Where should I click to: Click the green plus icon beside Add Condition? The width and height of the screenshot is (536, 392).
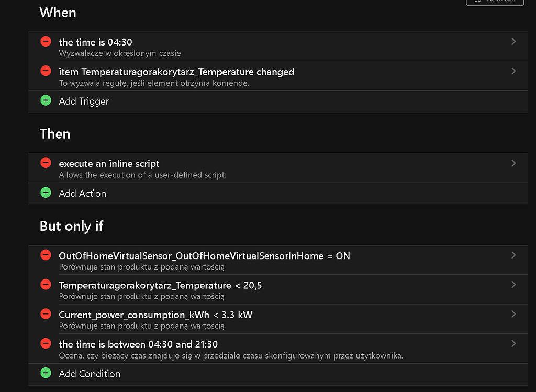coord(46,373)
